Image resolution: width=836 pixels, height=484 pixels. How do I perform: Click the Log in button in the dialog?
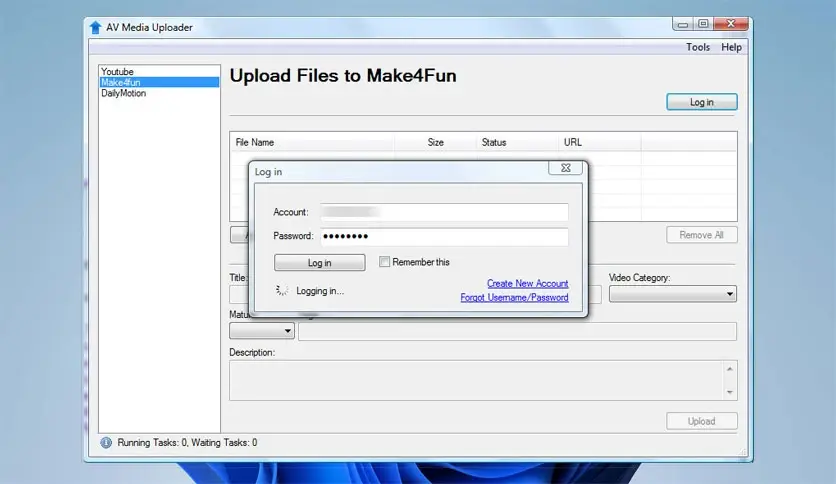point(319,263)
